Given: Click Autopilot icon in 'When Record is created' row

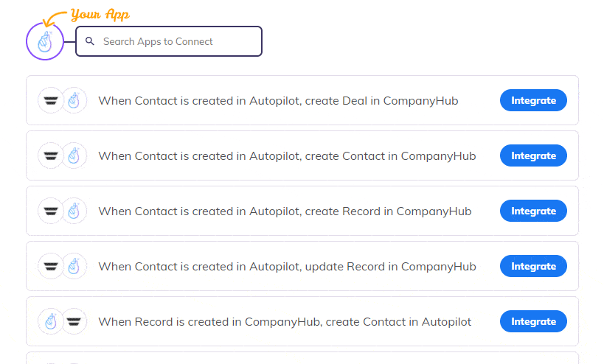Looking at the screenshot, I should (x=74, y=321).
